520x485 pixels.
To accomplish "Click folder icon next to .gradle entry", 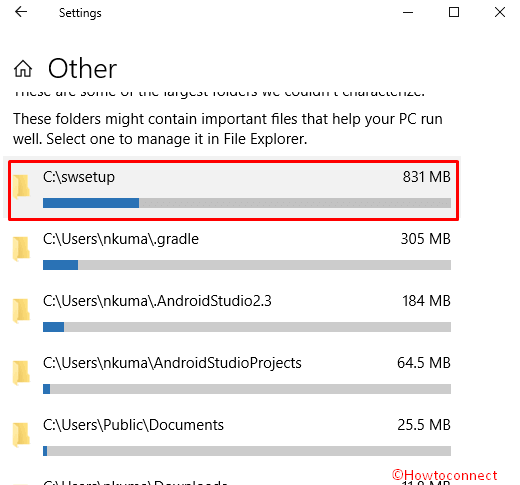I will click(x=21, y=249).
